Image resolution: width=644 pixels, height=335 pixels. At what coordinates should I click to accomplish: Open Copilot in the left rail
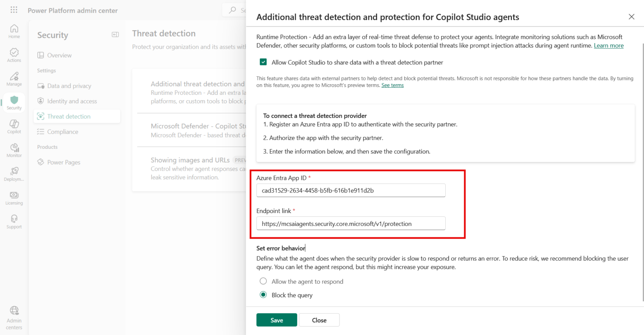pos(14,126)
